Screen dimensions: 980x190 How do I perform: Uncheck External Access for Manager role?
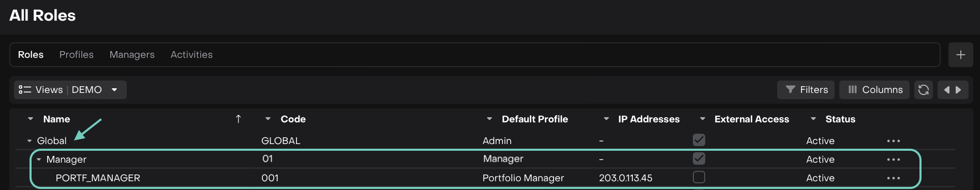point(699,159)
